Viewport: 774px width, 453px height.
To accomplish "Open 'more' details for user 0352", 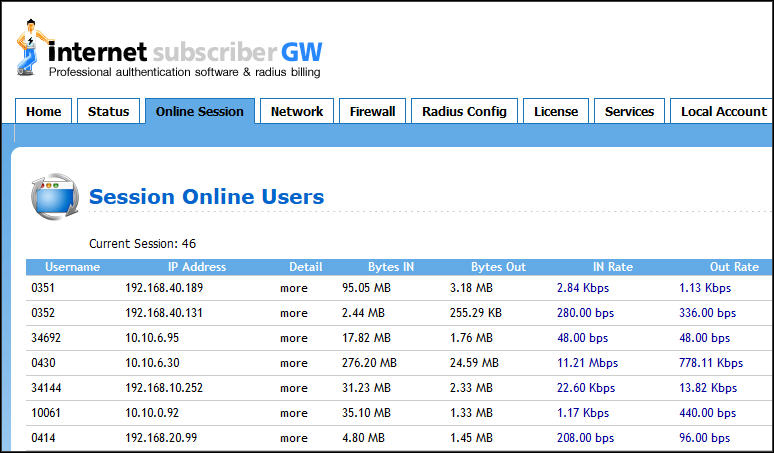I will [294, 313].
